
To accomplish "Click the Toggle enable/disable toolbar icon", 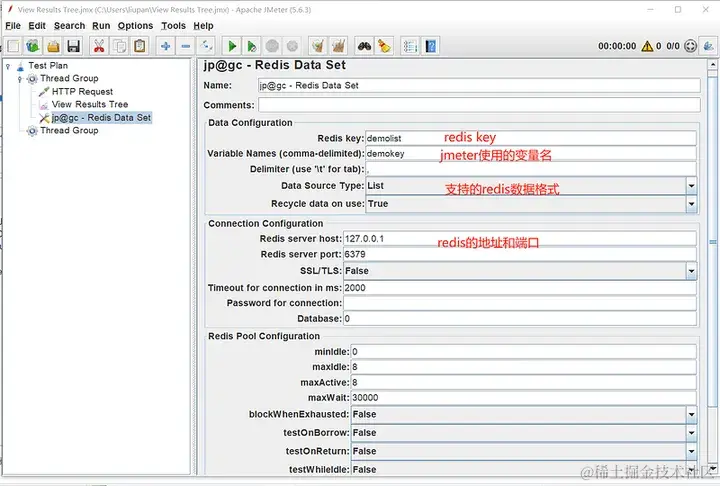I will [206, 46].
